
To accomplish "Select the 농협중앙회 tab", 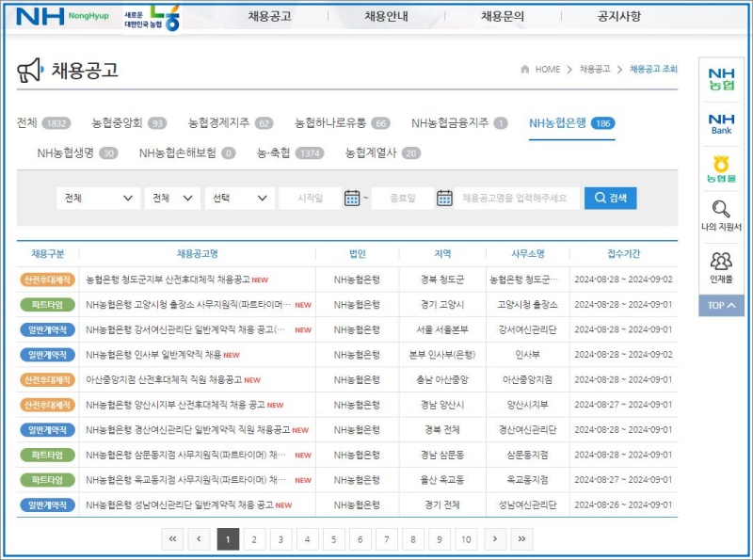I will [x=129, y=123].
